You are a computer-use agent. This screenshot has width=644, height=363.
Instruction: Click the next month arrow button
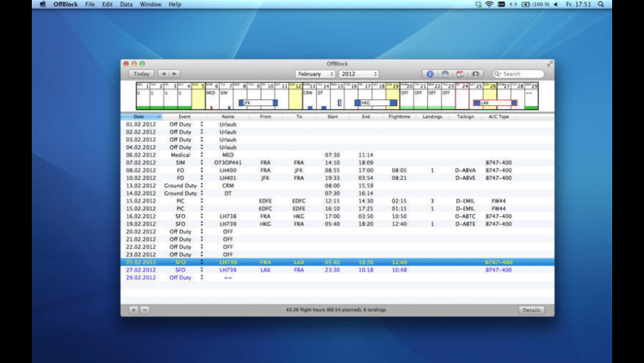click(x=174, y=74)
